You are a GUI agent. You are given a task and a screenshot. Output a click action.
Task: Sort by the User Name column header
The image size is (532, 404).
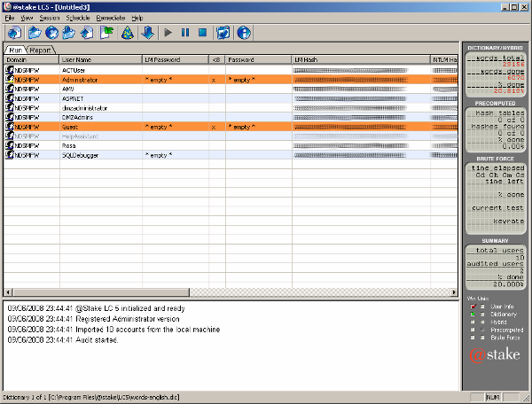(100, 59)
